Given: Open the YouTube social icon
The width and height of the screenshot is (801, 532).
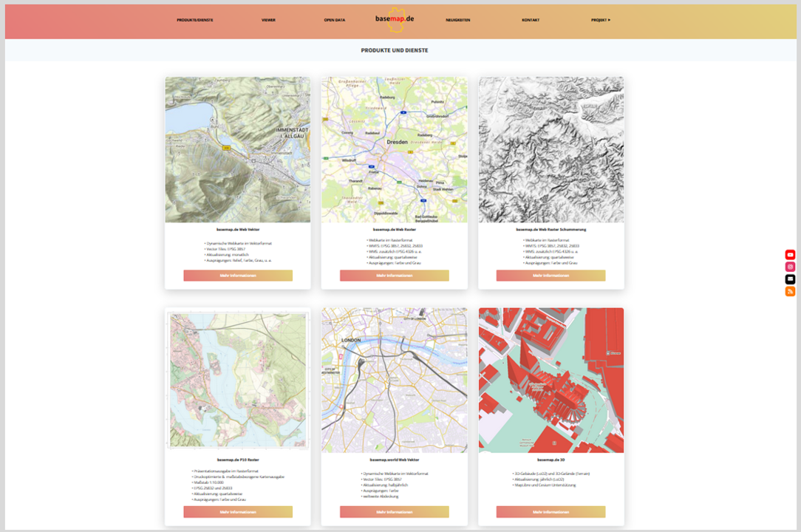Looking at the screenshot, I should (790, 255).
